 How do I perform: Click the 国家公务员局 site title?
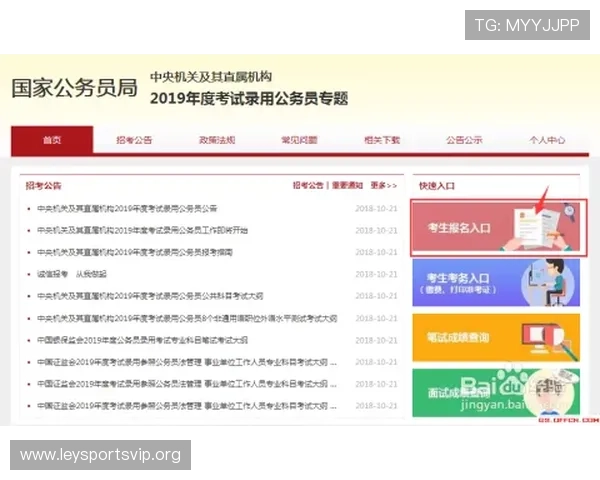pos(75,88)
